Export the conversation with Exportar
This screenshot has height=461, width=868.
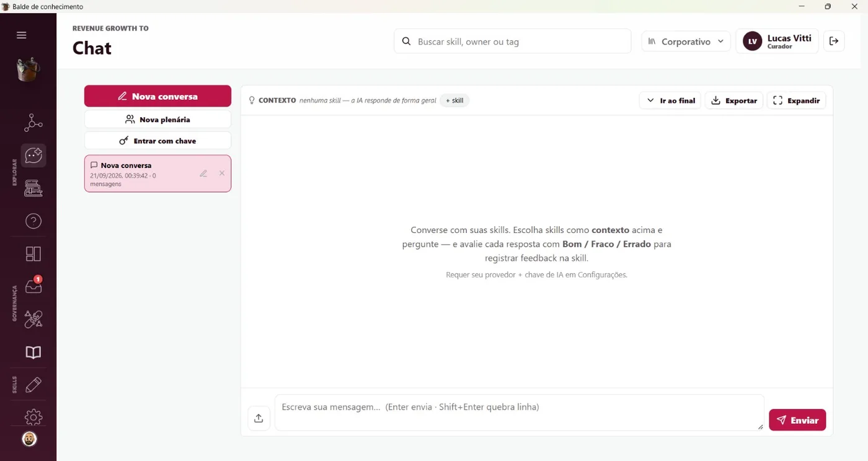point(734,100)
